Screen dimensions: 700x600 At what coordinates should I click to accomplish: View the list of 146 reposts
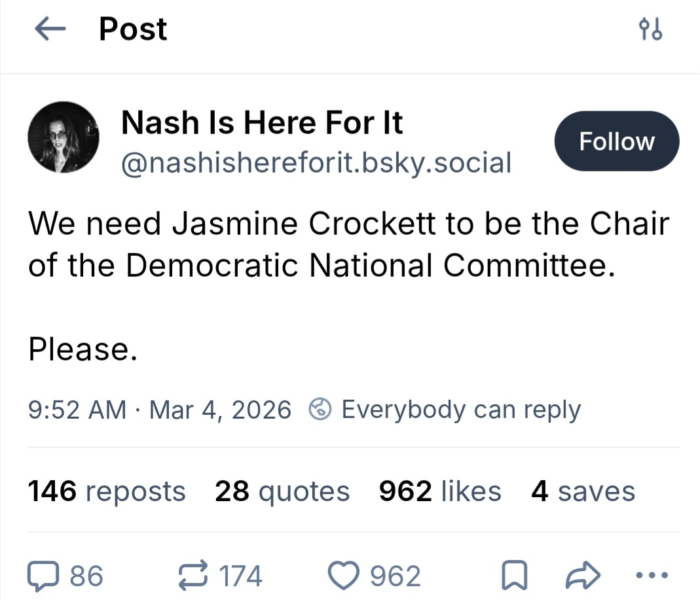pyautogui.click(x=107, y=491)
